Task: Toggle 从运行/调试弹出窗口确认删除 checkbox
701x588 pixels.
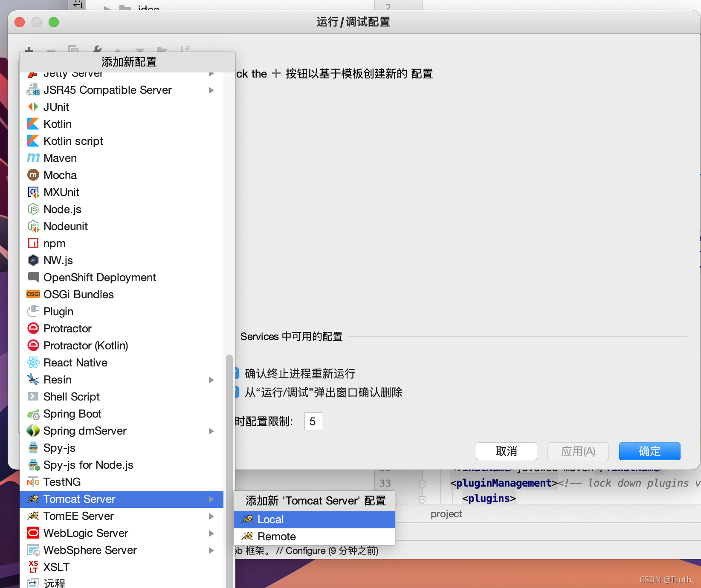Action: (237, 392)
